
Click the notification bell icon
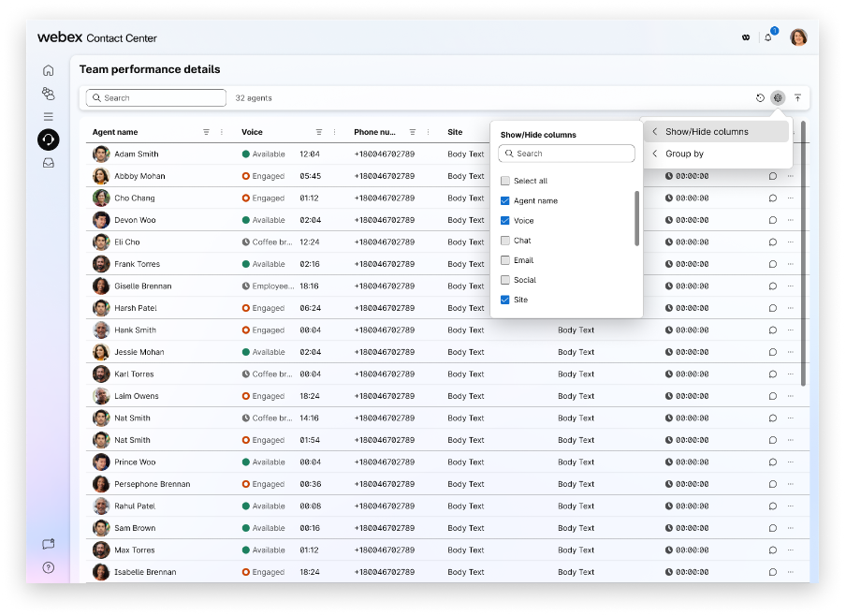768,37
